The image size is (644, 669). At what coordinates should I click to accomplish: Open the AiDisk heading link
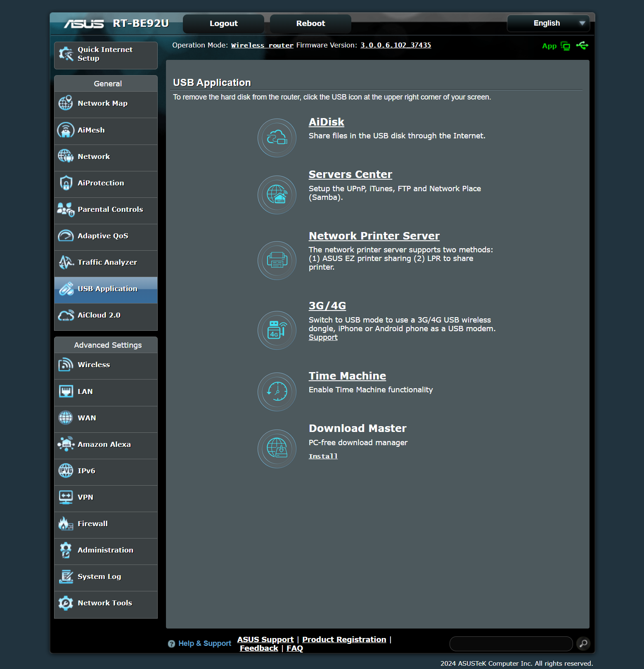(326, 122)
